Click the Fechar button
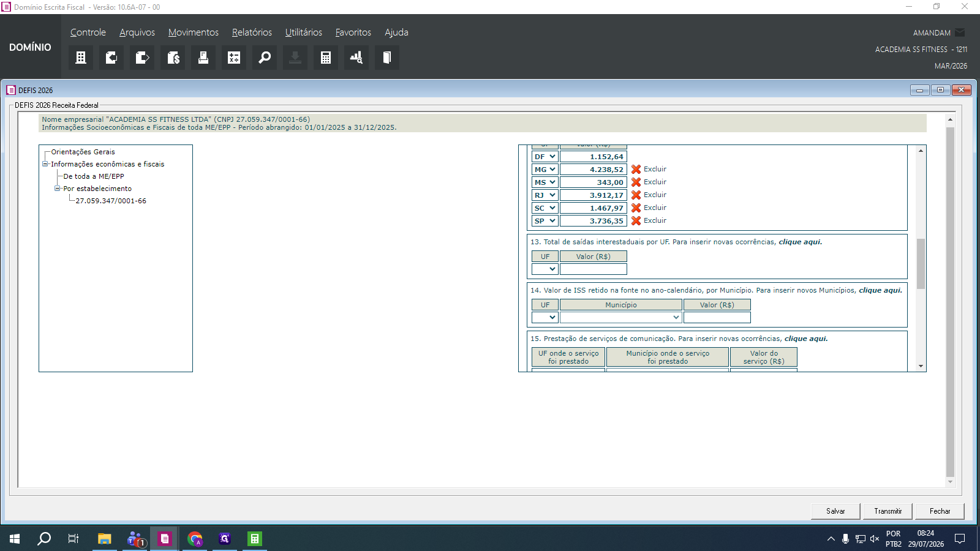Viewport: 980px width, 551px height. click(x=940, y=511)
